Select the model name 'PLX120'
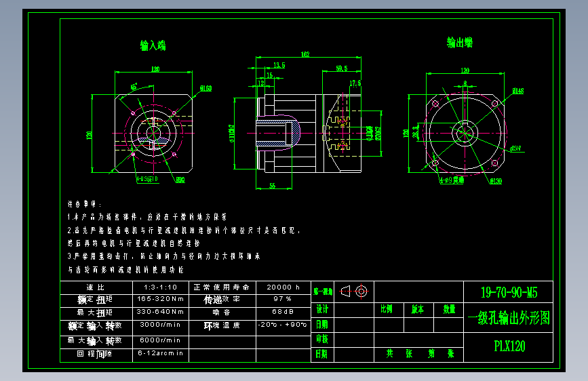The image size is (588, 381). 509,346
